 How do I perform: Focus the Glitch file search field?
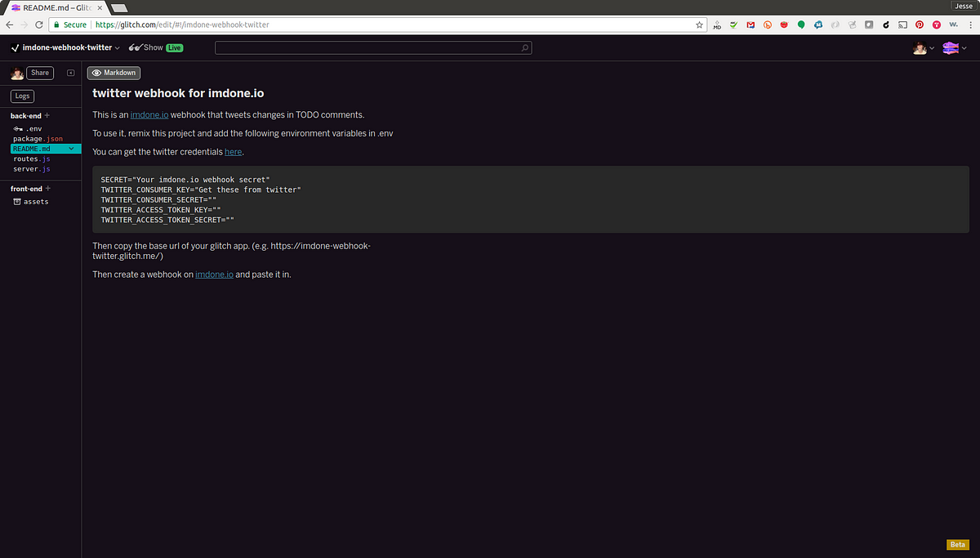pyautogui.click(x=373, y=48)
